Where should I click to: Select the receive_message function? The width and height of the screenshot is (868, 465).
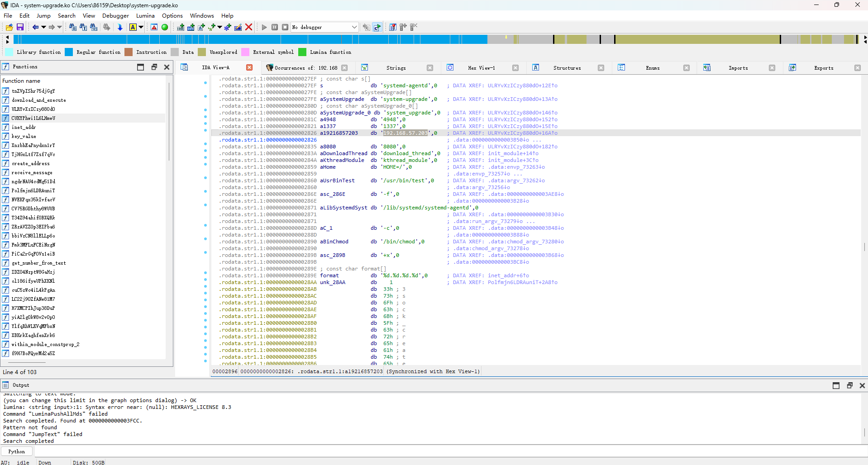pyautogui.click(x=32, y=172)
